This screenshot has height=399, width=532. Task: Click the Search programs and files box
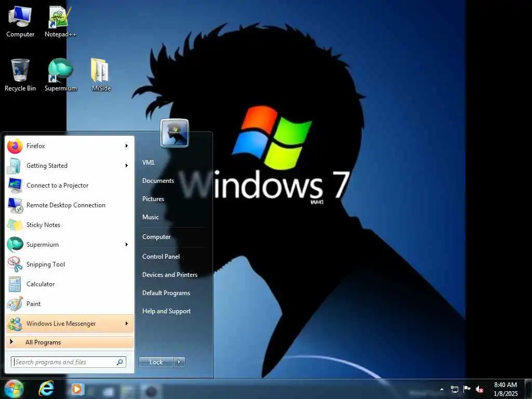(x=69, y=362)
